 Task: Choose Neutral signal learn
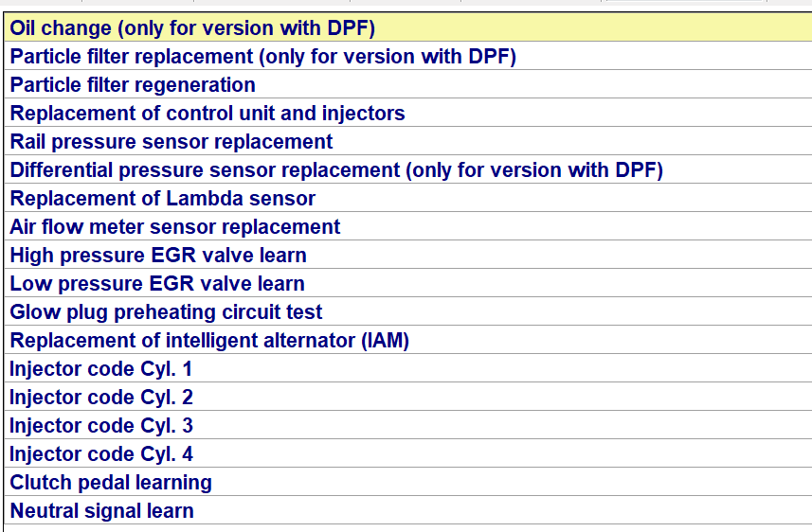click(x=101, y=511)
